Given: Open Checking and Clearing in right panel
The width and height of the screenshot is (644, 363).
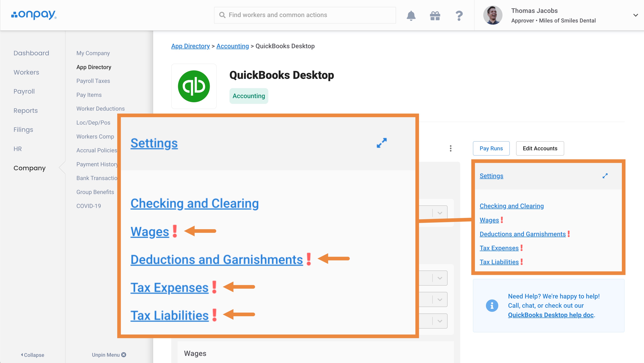Looking at the screenshot, I should tap(512, 206).
